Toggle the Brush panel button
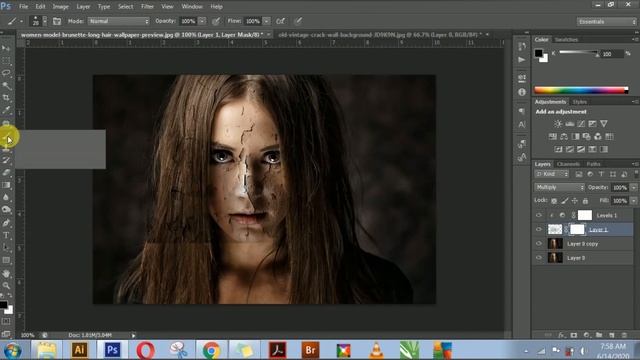 click(x=57, y=21)
